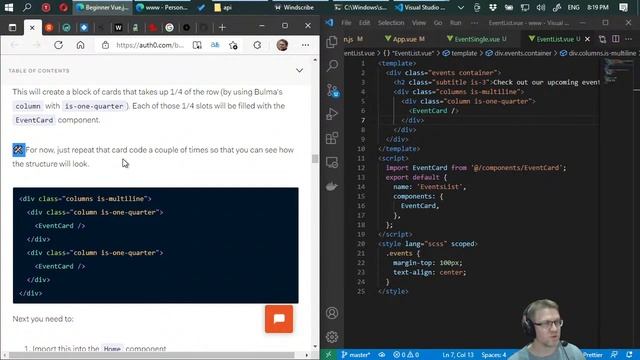Open the Run and Debug view
This screenshot has width=640, height=360.
tap(332, 114)
